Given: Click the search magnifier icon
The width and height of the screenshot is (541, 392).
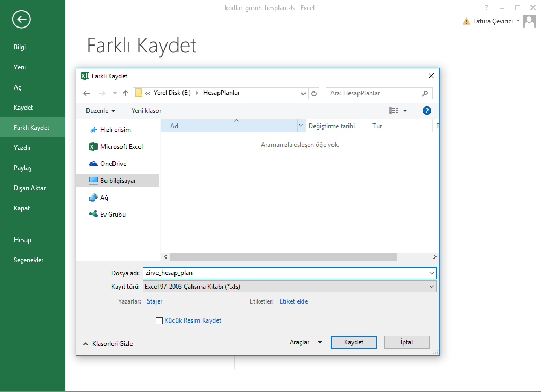Looking at the screenshot, I should click(425, 93).
